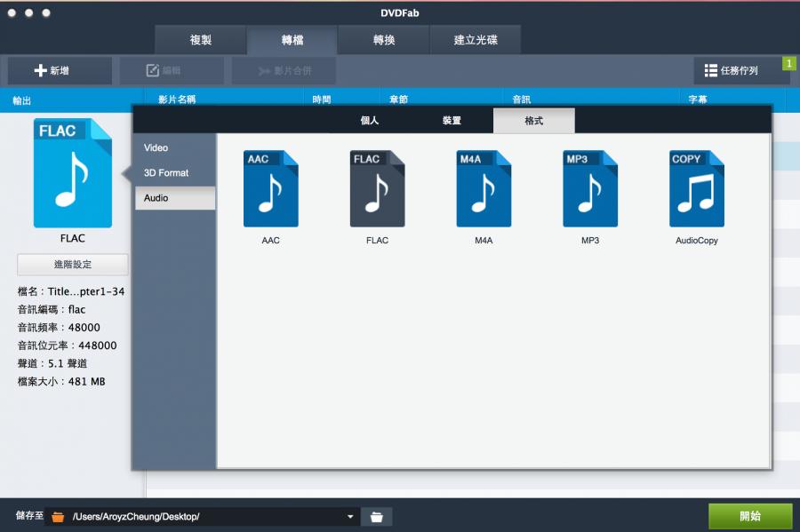Click the orange folder icon in save path
Screen dimensions: 800x532
[59, 517]
